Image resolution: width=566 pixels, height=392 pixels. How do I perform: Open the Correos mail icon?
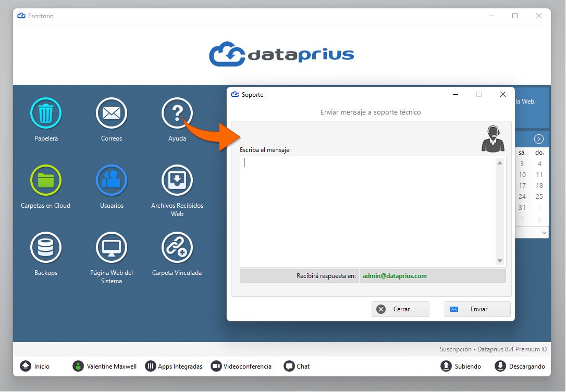pyautogui.click(x=112, y=113)
